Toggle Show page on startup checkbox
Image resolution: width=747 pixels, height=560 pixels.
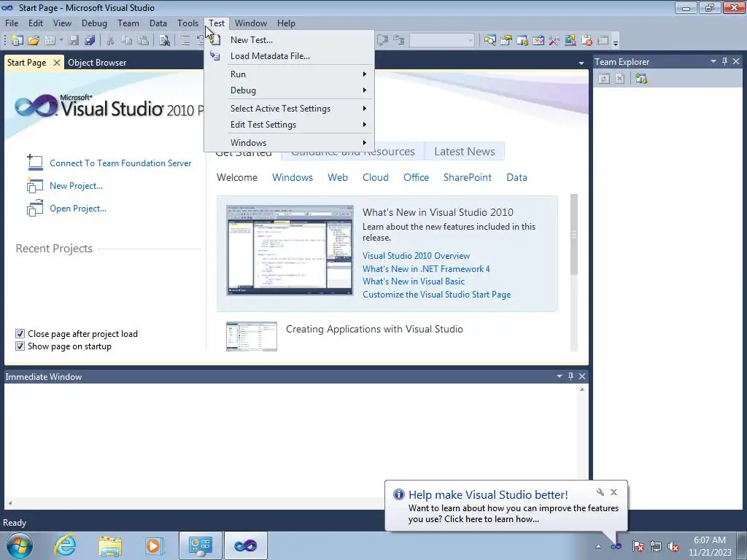20,346
